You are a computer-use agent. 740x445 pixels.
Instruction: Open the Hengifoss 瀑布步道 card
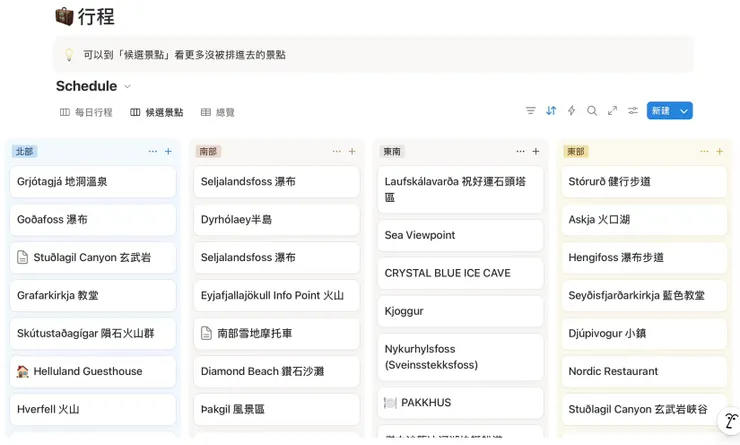644,257
